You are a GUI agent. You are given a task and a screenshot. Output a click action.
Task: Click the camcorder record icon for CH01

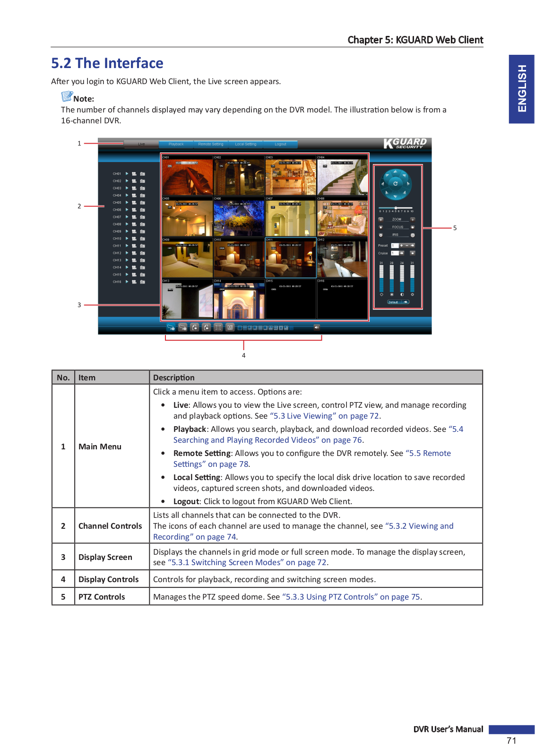pyautogui.click(x=134, y=174)
